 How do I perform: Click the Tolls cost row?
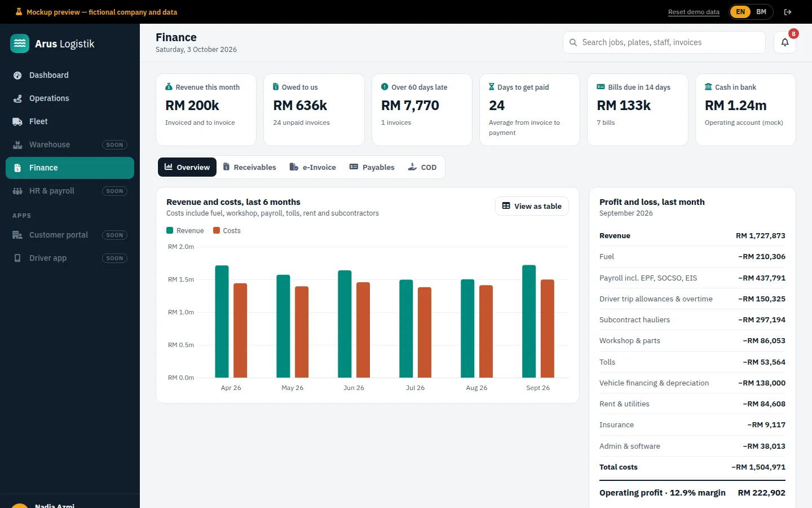pyautogui.click(x=692, y=362)
